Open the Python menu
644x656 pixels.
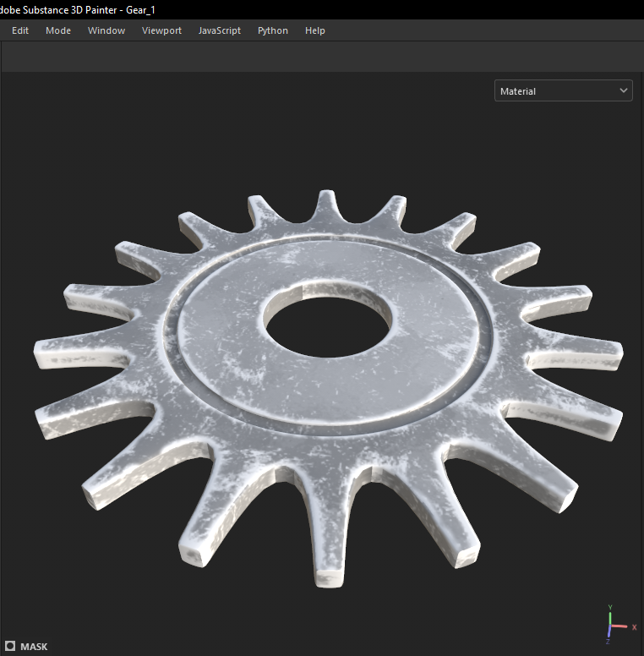pos(273,30)
